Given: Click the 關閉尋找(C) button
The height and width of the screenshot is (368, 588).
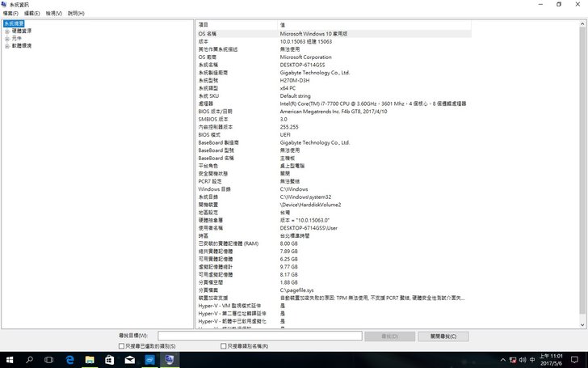Looking at the screenshot, I should tap(443, 336).
